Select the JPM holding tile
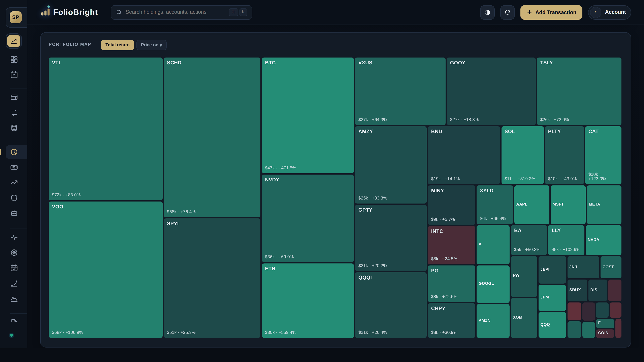The width and height of the screenshot is (644, 362). pos(552,298)
